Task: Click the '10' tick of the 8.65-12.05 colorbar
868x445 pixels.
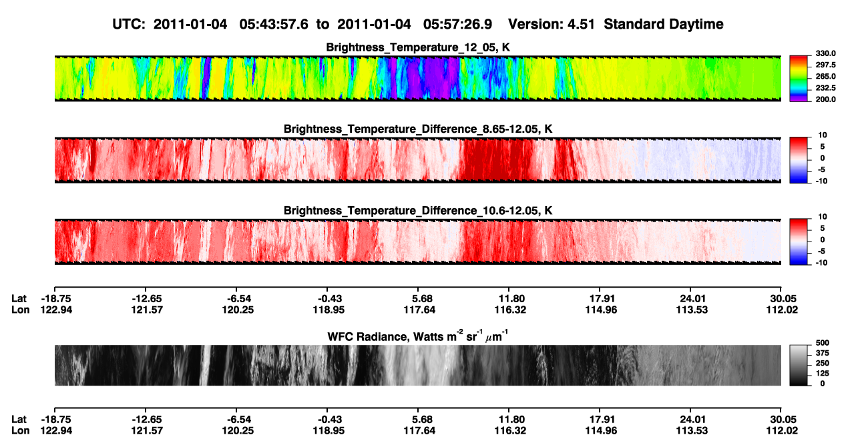Action: pyautogui.click(x=822, y=135)
